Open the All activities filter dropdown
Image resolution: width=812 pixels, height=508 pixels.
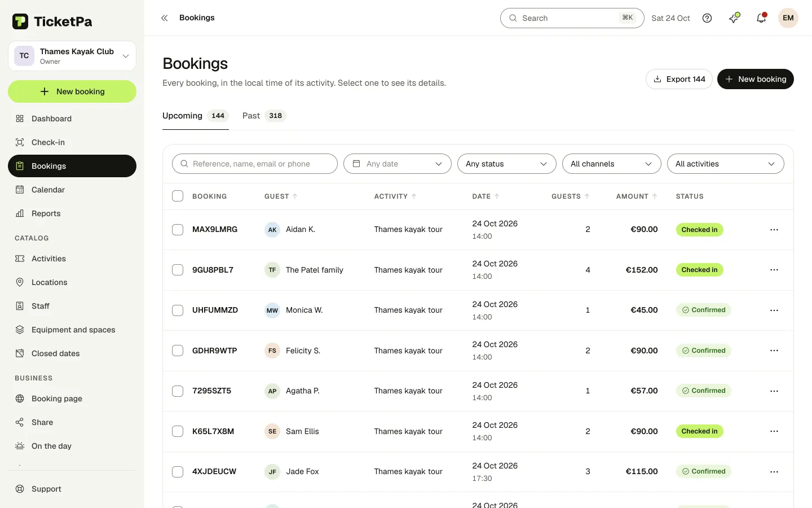(726, 164)
